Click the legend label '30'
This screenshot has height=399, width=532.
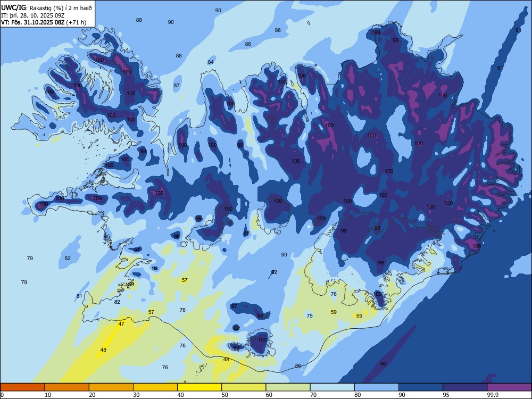136,395
